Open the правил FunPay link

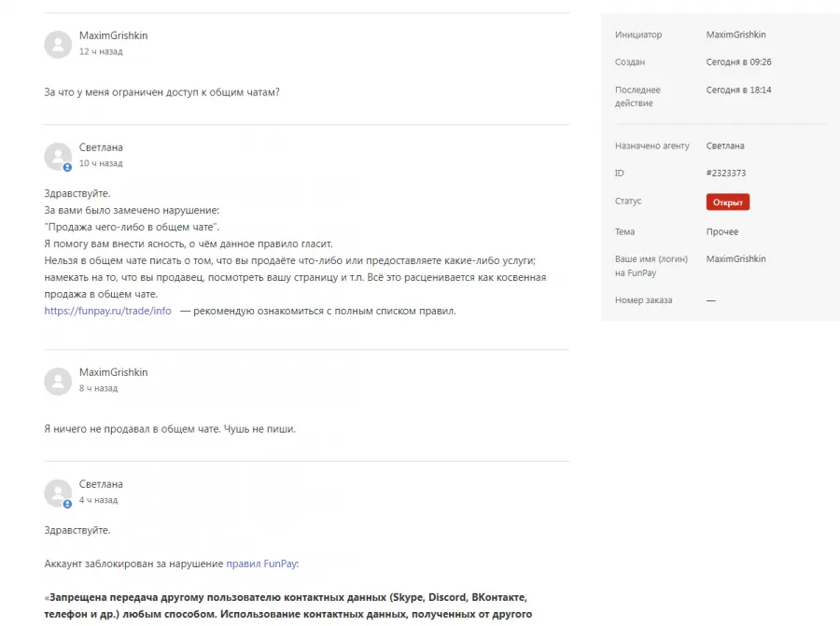pos(261,563)
